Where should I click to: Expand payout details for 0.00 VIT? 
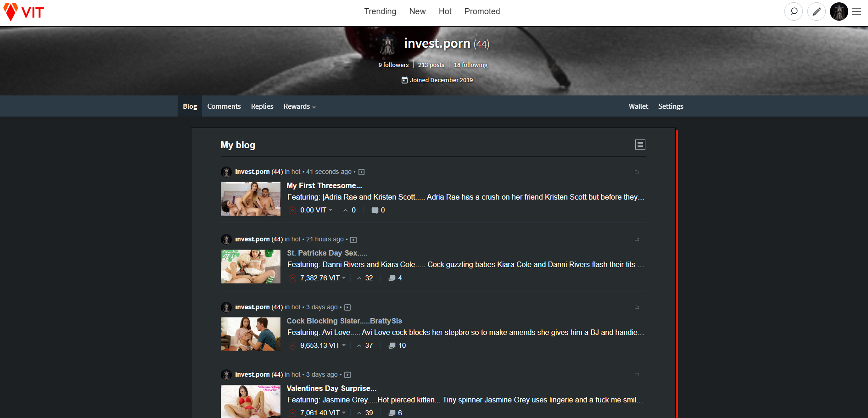tap(316, 210)
